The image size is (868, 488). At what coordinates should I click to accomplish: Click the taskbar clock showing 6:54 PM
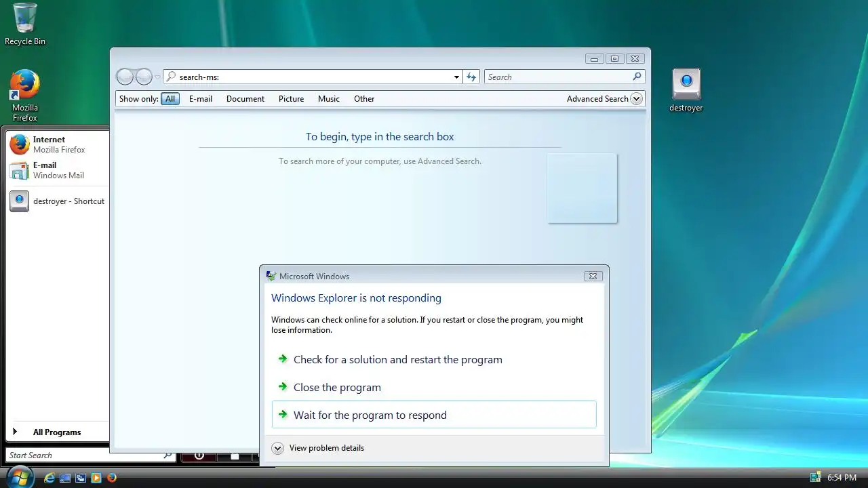pos(842,478)
